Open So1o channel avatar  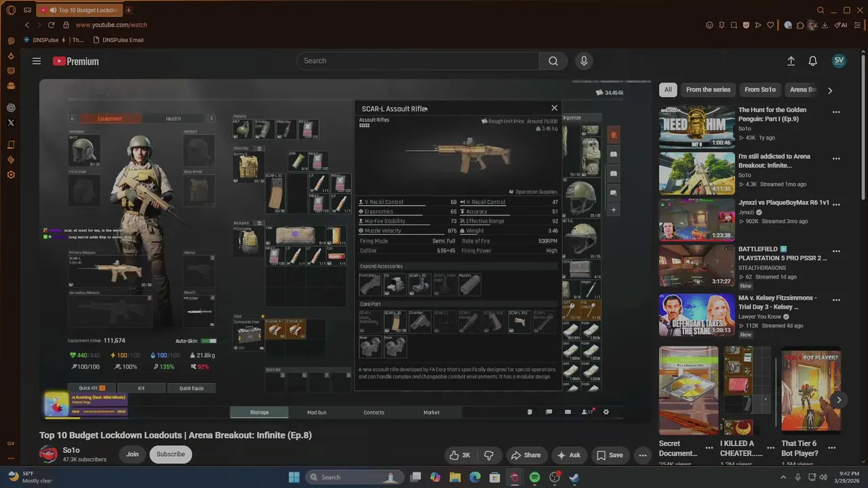coord(48,454)
